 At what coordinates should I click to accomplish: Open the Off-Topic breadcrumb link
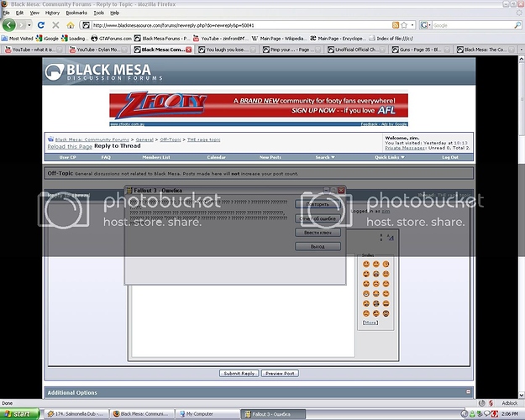coord(170,139)
